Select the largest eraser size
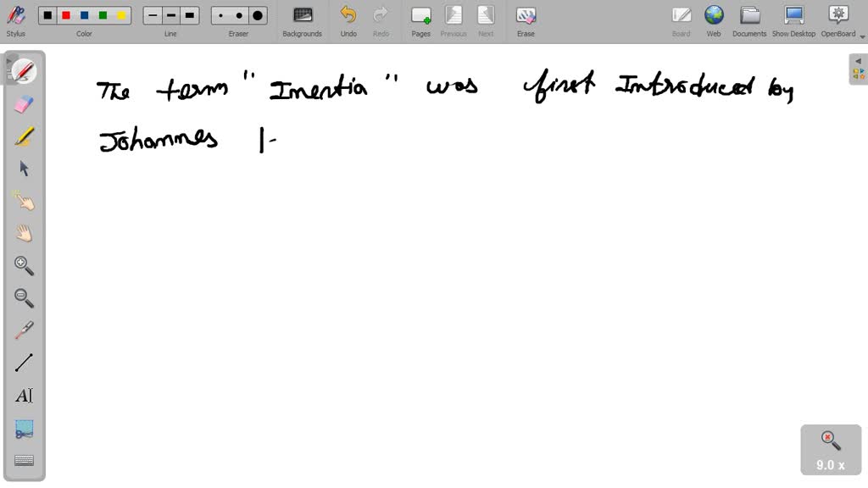 pyautogui.click(x=256, y=14)
